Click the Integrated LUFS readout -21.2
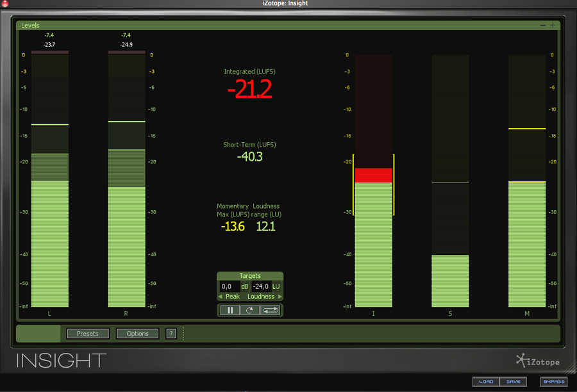Viewport: 577px width, 392px height. coord(249,90)
